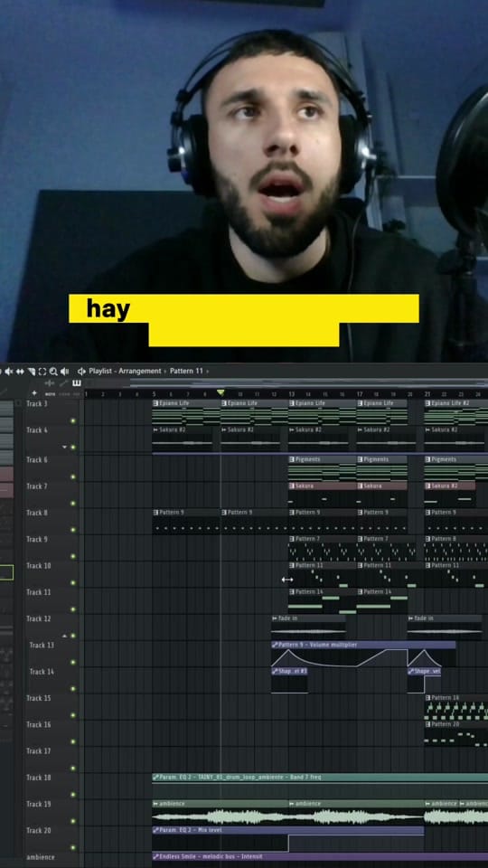Mute Track 6 via its green LED
Viewport: 488px width, 868px height.
tap(72, 476)
